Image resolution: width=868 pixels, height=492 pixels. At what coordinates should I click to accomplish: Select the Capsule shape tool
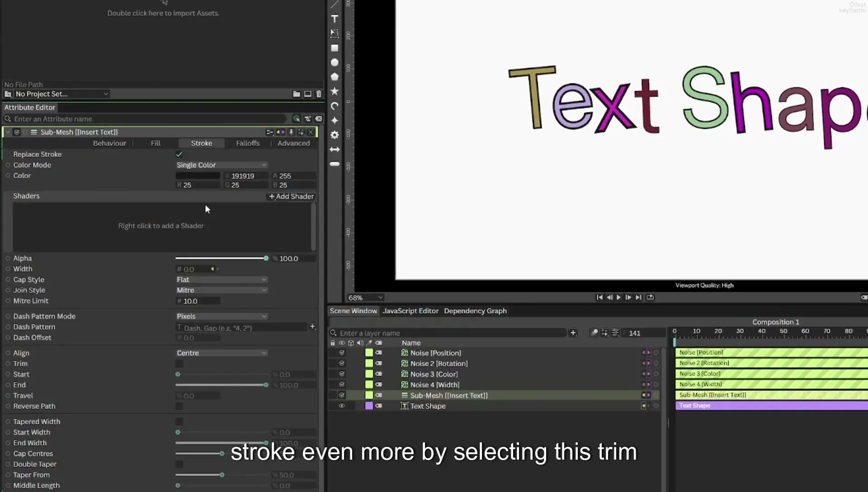335,164
